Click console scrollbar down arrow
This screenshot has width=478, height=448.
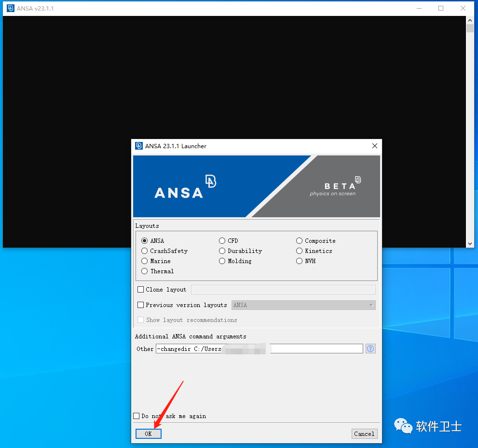coord(470,243)
